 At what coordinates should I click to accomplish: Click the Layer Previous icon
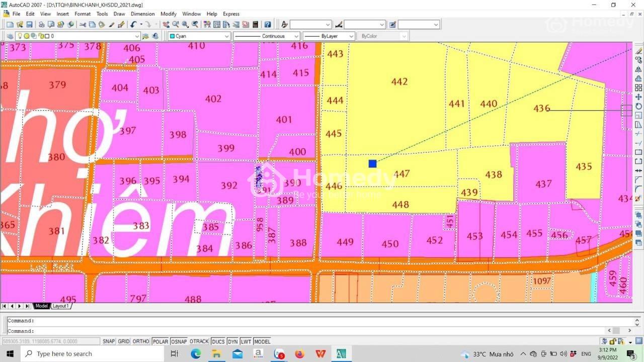point(156,36)
